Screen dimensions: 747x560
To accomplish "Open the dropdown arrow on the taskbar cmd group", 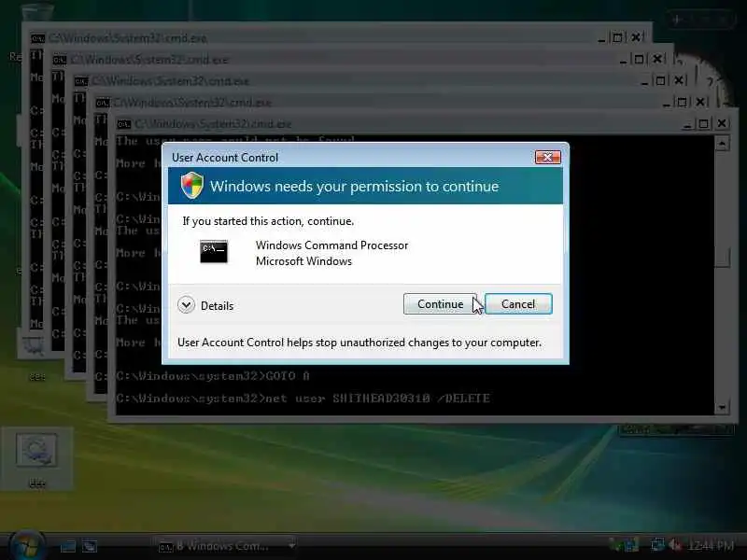I will 291,545.
